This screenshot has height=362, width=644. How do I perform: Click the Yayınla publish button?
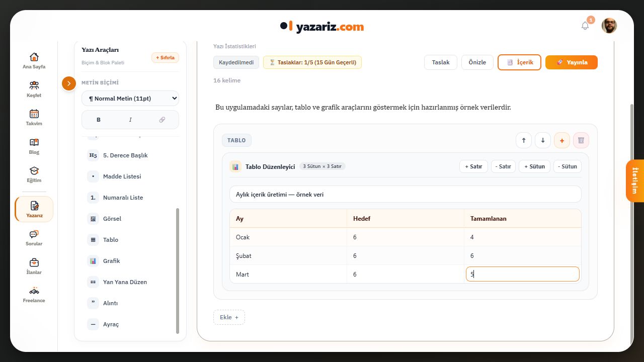point(572,62)
